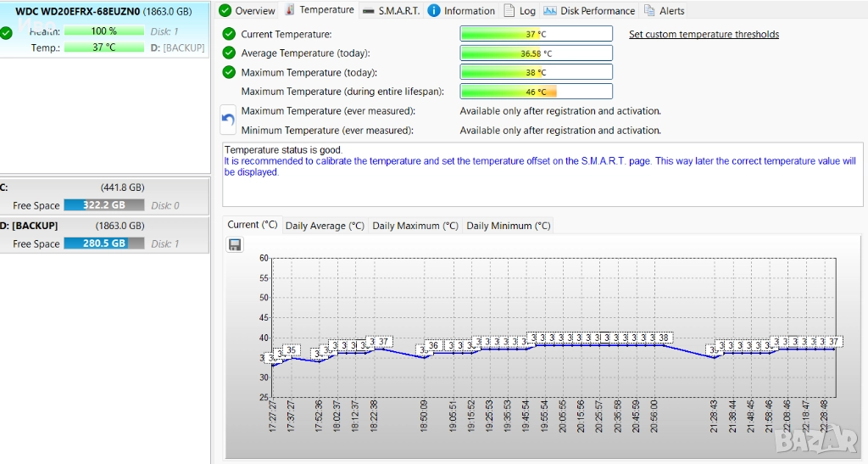Switch to the Disk Performance tab

[589, 11]
